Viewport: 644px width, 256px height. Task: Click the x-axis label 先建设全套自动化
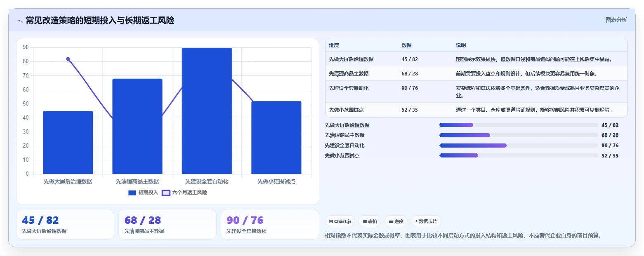coord(207,181)
